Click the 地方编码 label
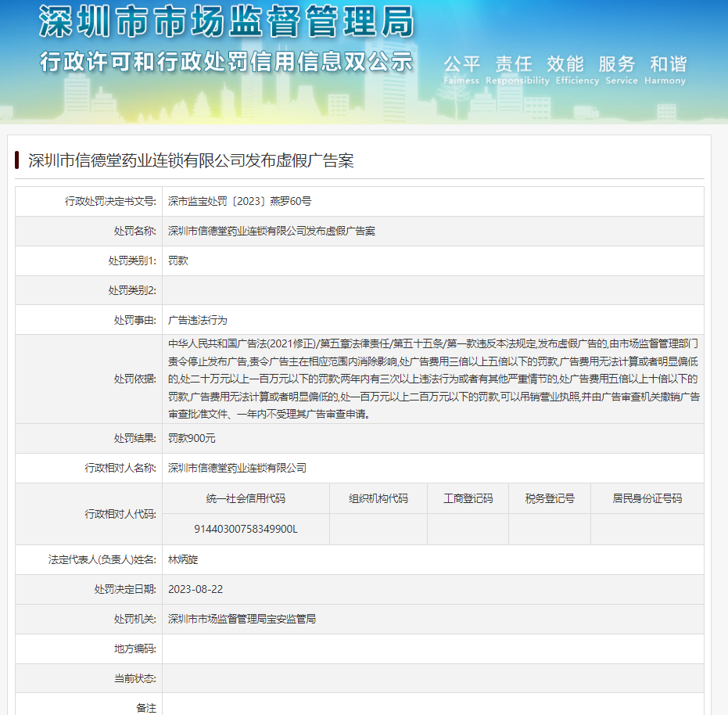This screenshot has width=728, height=715. pyautogui.click(x=135, y=649)
